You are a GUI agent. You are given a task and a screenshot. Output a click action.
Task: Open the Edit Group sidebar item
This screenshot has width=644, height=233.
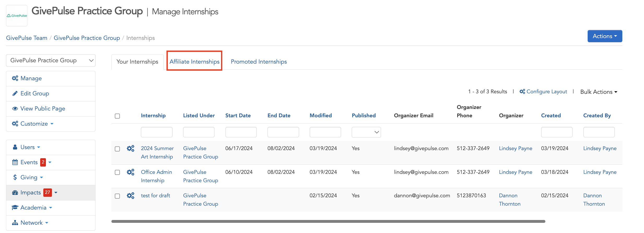(x=51, y=93)
